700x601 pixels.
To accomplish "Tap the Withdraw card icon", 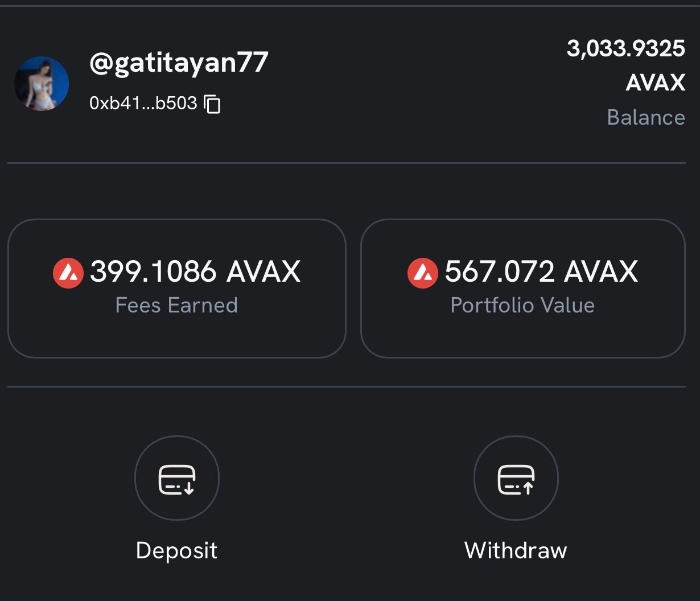I will [516, 478].
